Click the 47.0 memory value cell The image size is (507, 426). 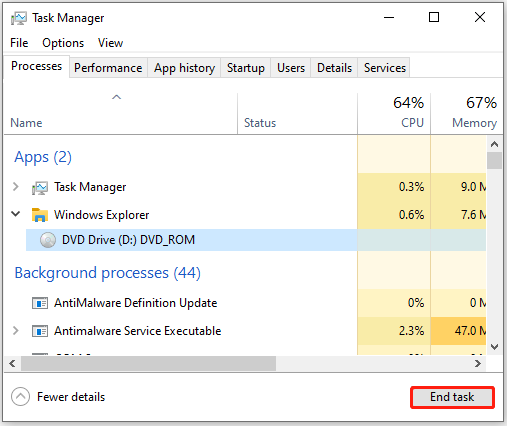coord(458,331)
